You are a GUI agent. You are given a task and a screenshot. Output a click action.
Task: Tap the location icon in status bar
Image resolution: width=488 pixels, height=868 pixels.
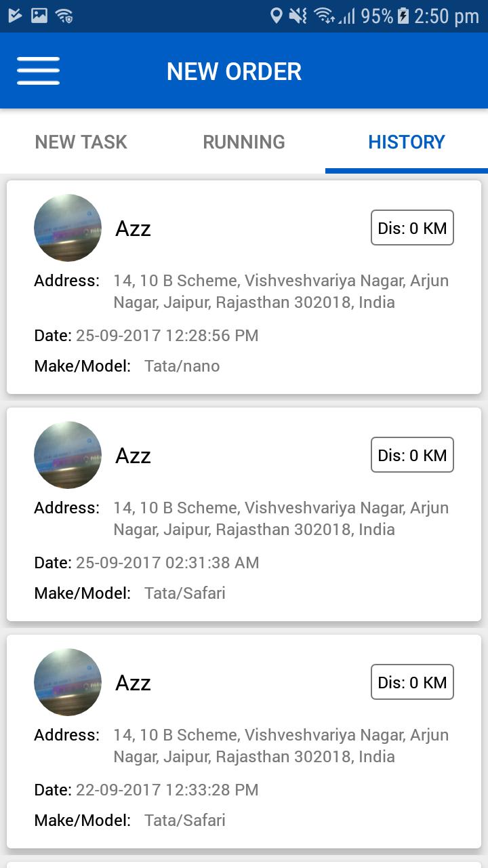[x=276, y=16]
